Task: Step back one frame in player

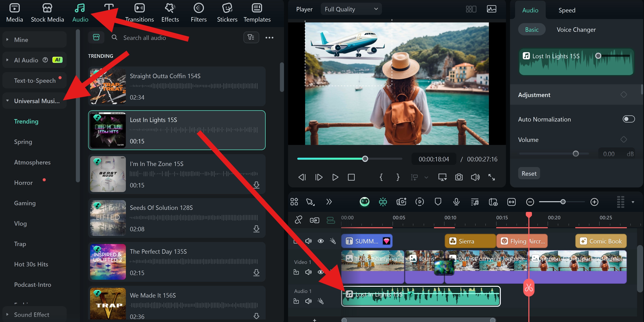Action: click(x=302, y=177)
